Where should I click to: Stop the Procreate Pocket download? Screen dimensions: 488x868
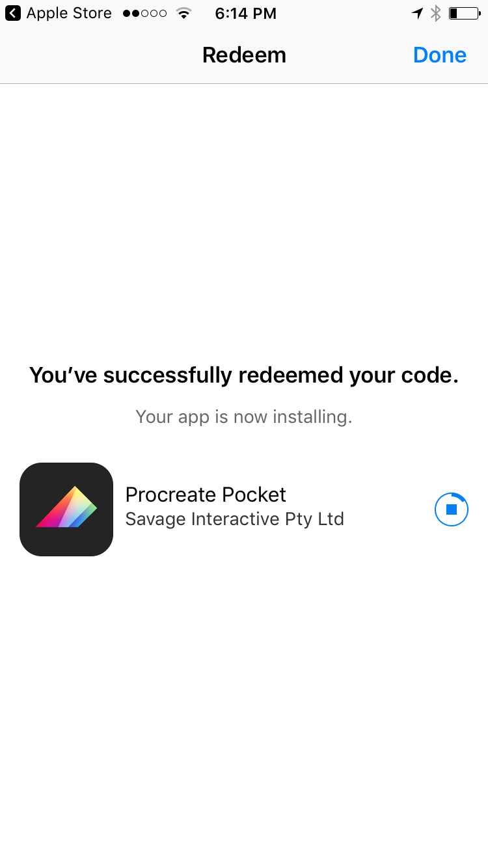click(x=452, y=509)
